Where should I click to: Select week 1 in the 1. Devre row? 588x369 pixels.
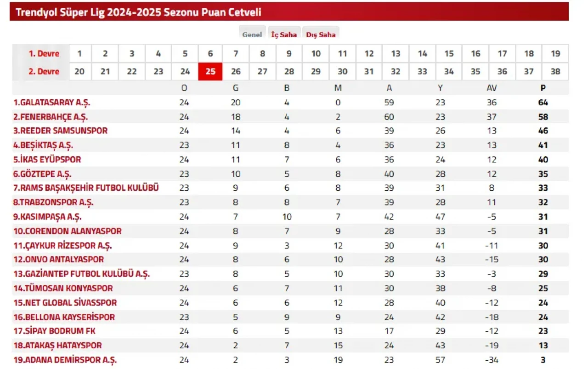pos(79,54)
